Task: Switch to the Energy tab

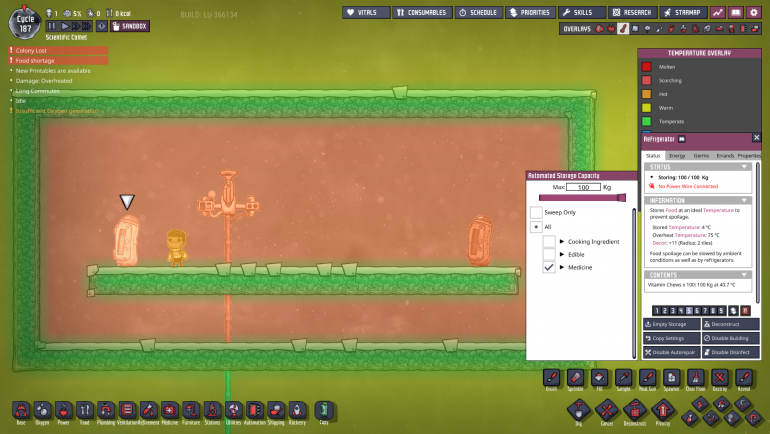Action: click(x=677, y=155)
